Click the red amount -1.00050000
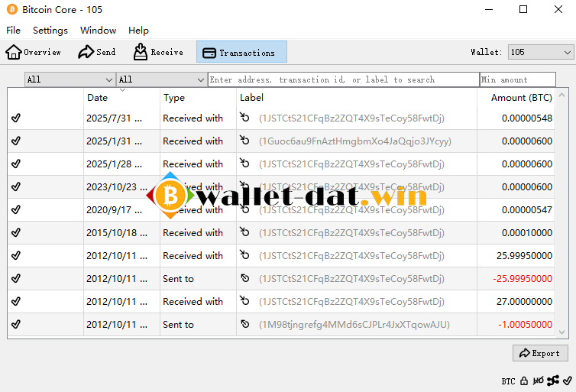The width and height of the screenshot is (576, 392). click(x=526, y=325)
